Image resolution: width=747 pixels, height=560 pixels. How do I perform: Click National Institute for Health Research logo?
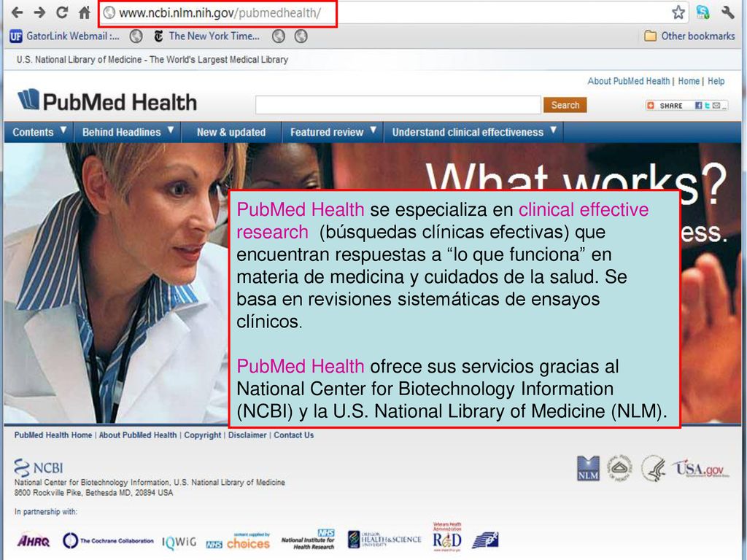coord(309,540)
